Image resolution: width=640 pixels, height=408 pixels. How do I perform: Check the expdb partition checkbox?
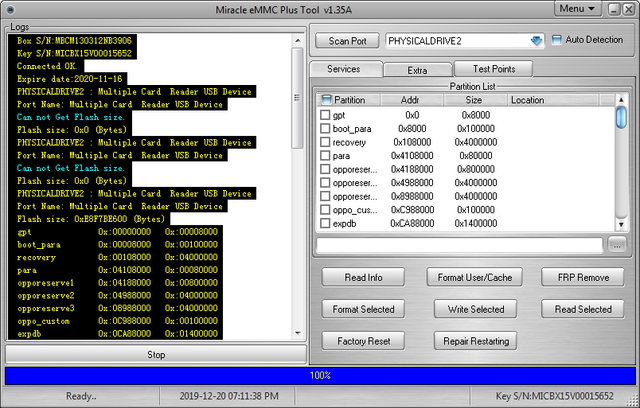325,223
